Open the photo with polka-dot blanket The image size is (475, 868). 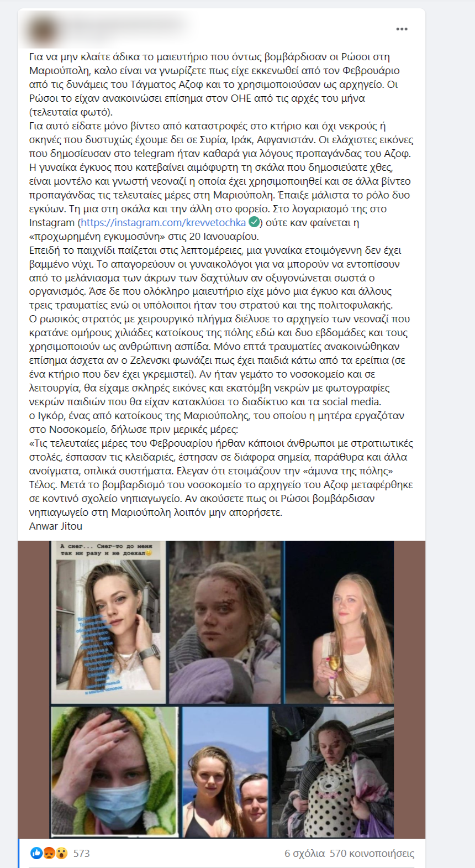click(x=332, y=771)
